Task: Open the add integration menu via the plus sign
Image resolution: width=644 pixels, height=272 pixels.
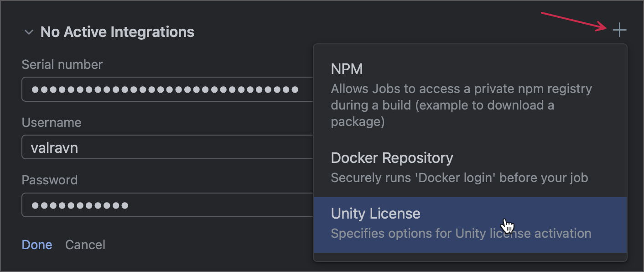Action: coord(619,31)
